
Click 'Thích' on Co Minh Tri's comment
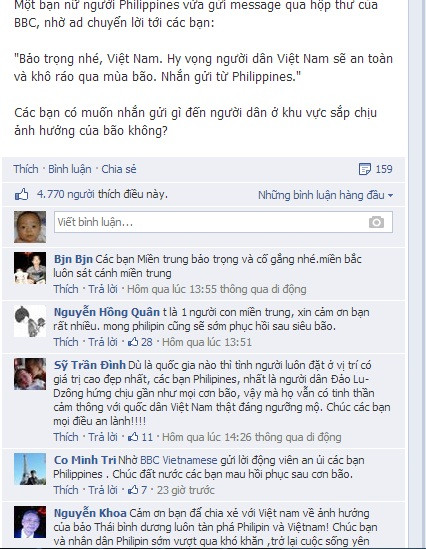tap(66, 490)
